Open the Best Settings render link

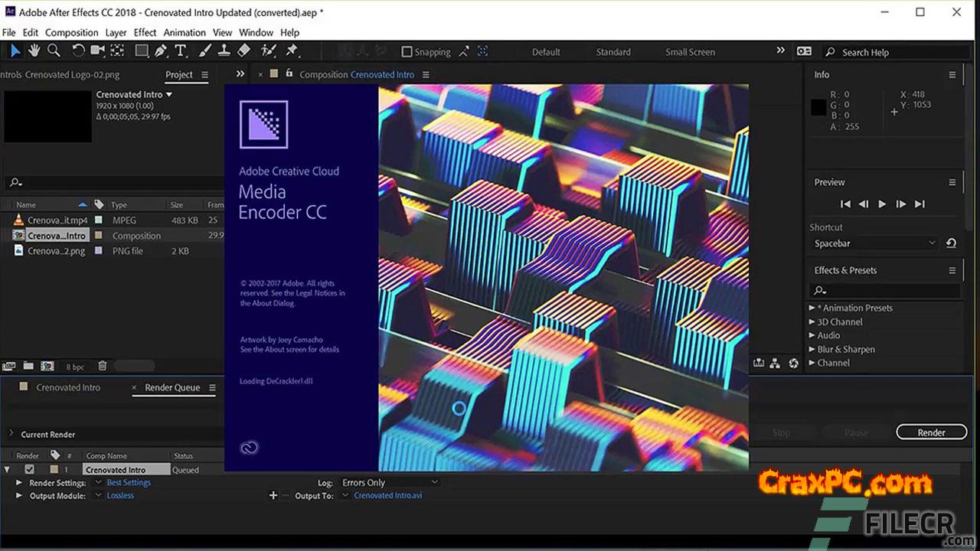pyautogui.click(x=129, y=483)
